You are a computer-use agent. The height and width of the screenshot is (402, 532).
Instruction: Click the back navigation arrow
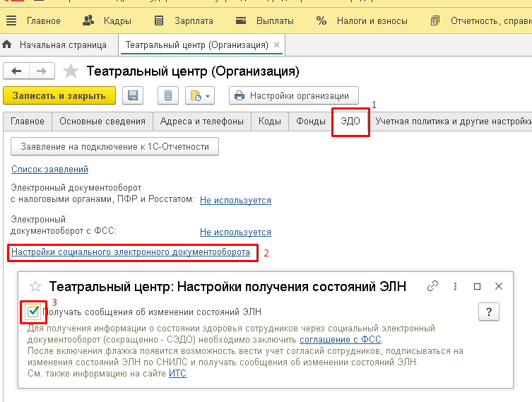point(17,71)
